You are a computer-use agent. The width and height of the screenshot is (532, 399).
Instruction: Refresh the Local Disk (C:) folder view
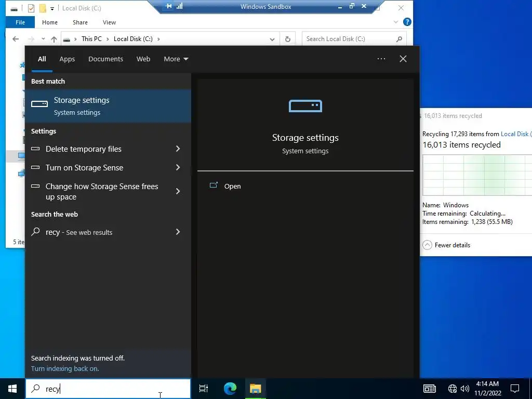[288, 39]
